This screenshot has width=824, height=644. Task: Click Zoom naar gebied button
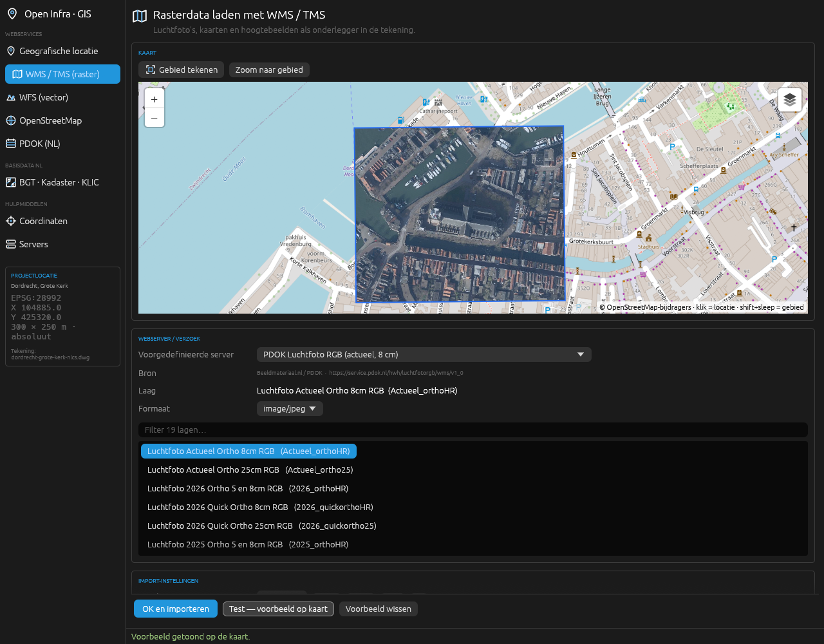(269, 70)
